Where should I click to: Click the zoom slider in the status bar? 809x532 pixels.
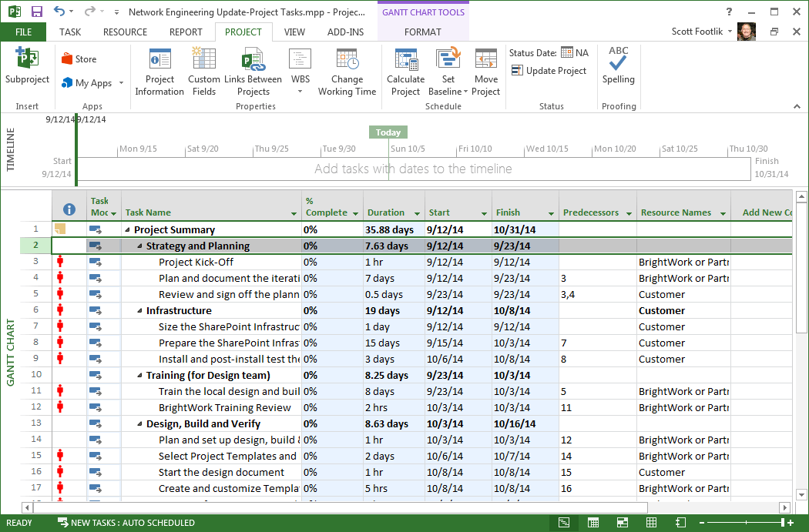[x=746, y=522]
